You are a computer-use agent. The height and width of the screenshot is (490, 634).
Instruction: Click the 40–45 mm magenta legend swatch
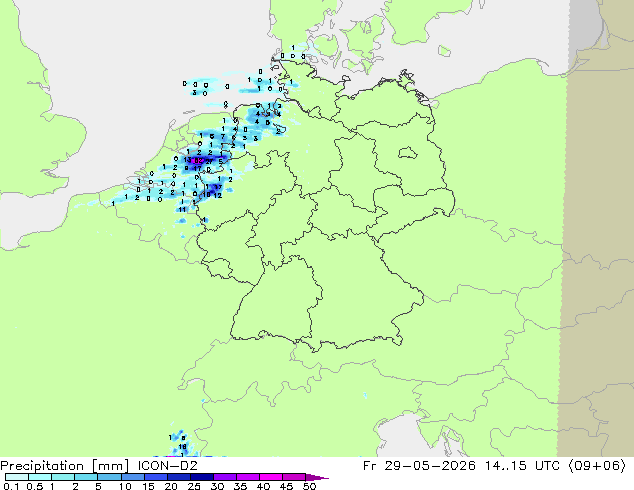coord(271,477)
